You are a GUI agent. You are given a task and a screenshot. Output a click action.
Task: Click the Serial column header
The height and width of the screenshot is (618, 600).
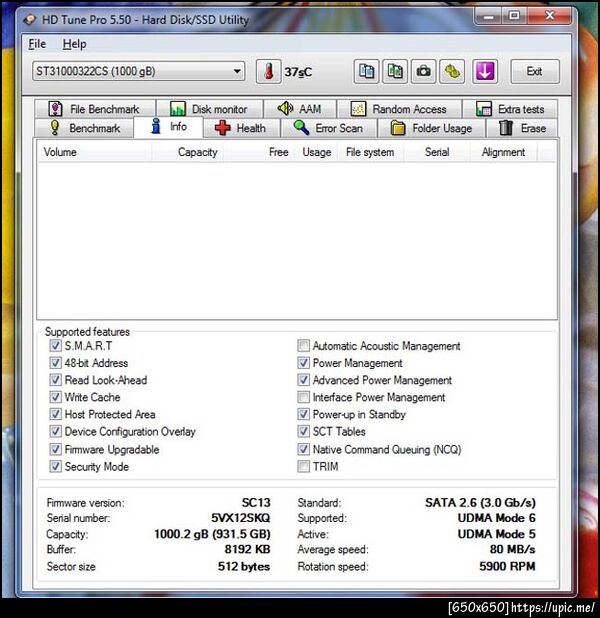(x=437, y=152)
